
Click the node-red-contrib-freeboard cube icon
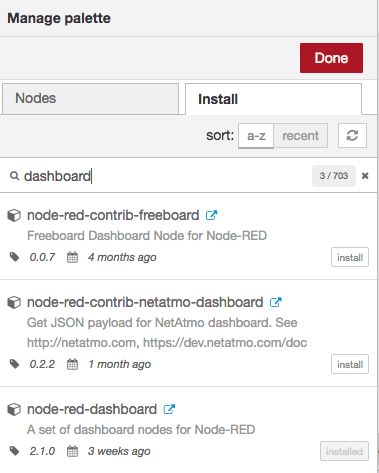(x=14, y=215)
